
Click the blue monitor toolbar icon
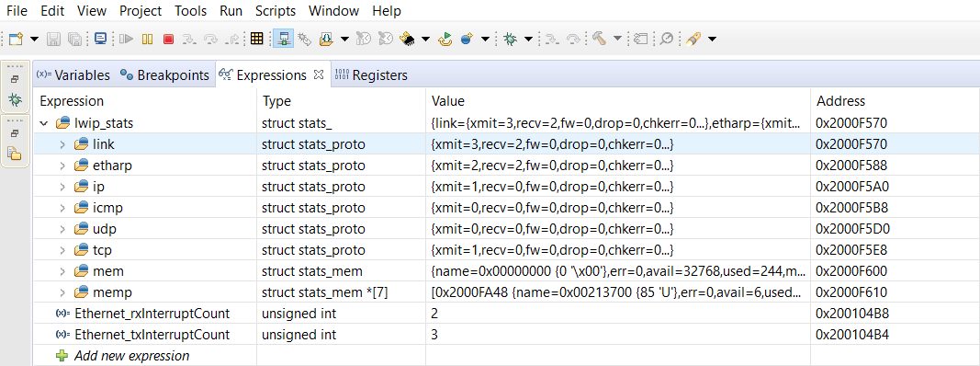[x=100, y=39]
